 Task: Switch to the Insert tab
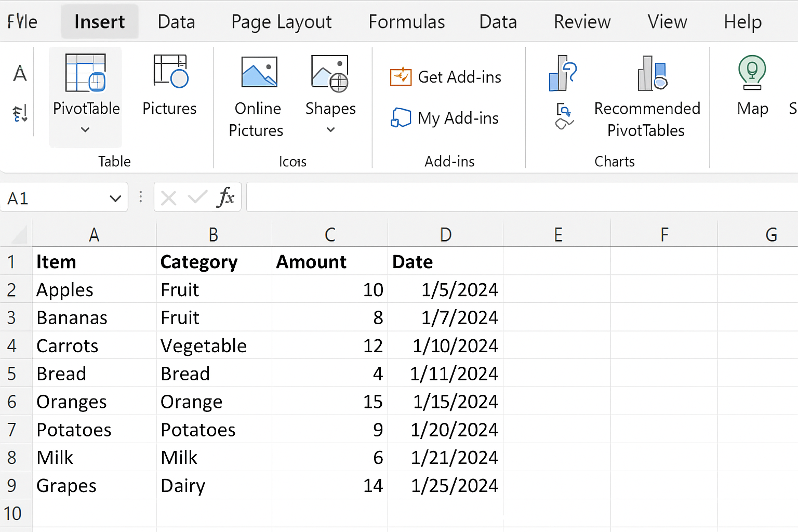[100, 22]
